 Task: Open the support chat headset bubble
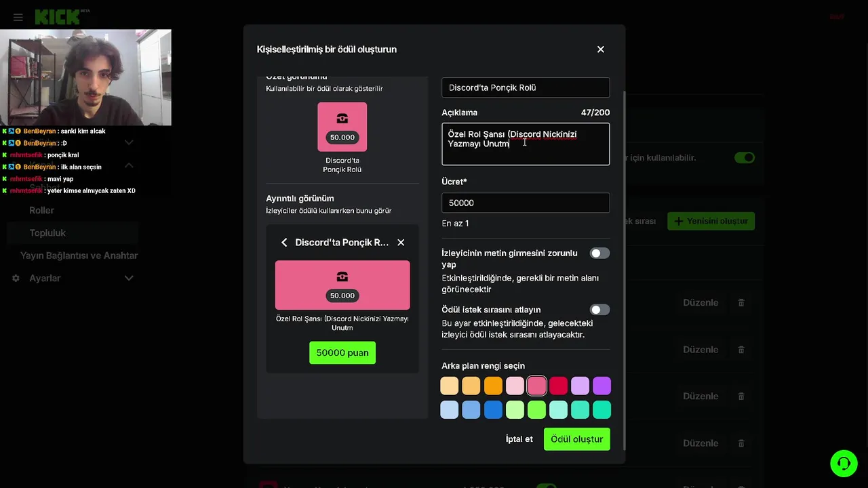[x=844, y=464]
